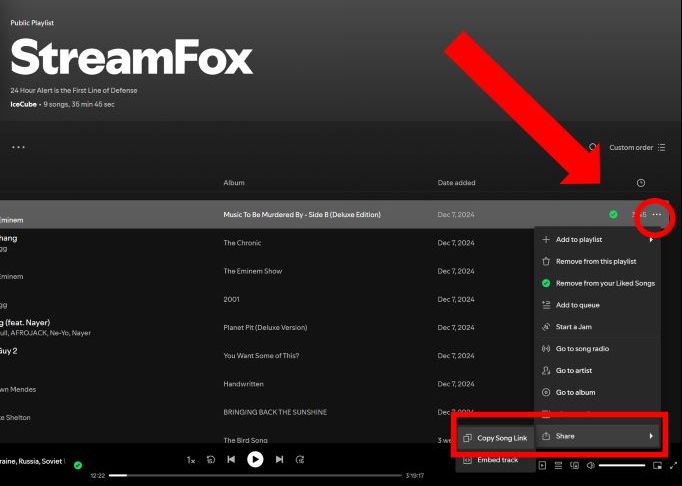The image size is (682, 486).
Task: Open the Now Playing view icon
Action: [x=542, y=466]
